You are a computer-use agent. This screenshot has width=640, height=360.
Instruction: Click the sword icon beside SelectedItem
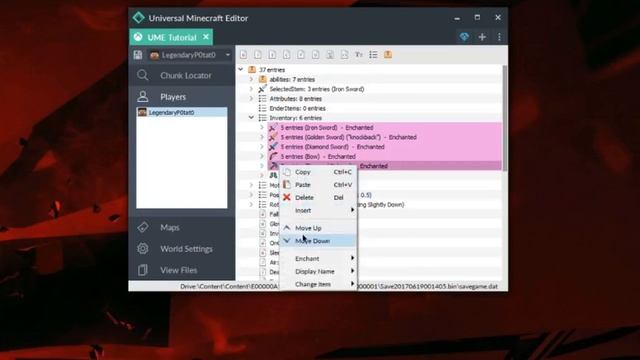click(262, 89)
